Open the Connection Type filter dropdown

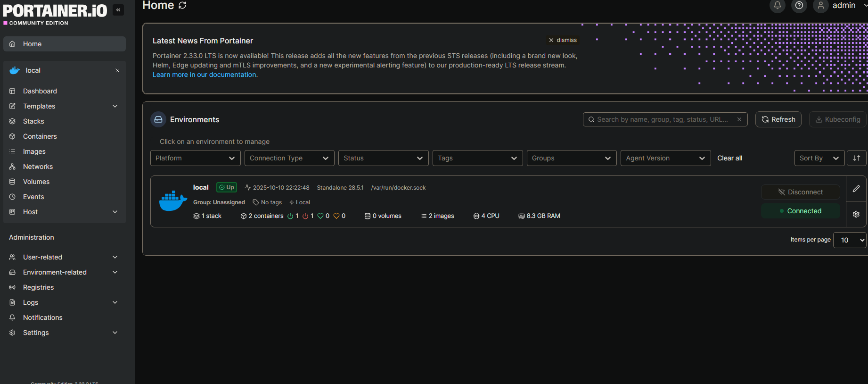(289, 158)
